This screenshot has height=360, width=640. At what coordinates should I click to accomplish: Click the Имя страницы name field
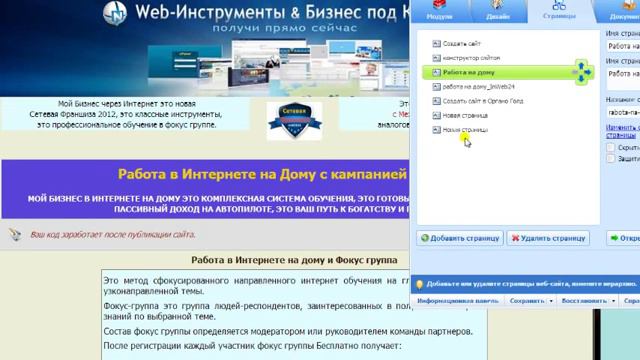pos(623,47)
